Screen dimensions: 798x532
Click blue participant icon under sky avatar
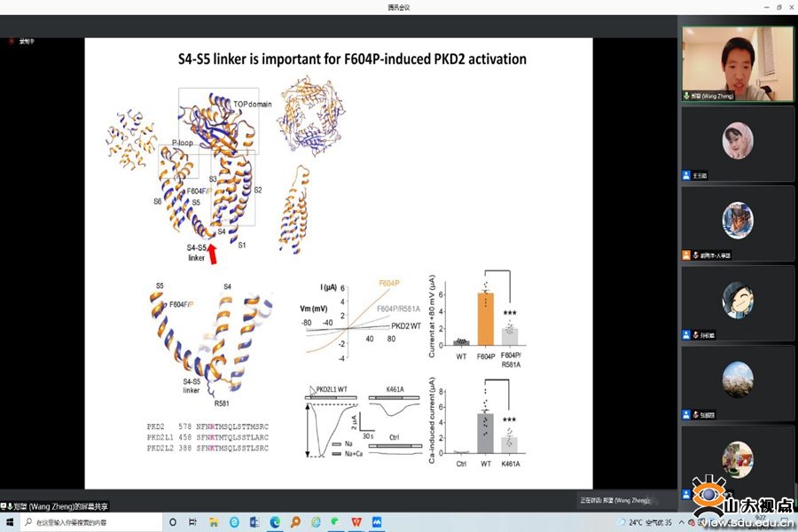[x=686, y=415]
